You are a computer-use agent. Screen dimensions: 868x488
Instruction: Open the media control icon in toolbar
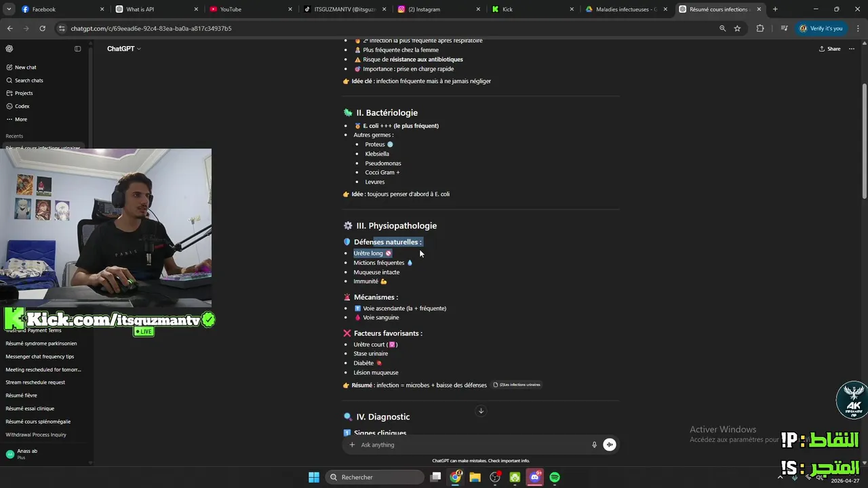[x=784, y=28]
